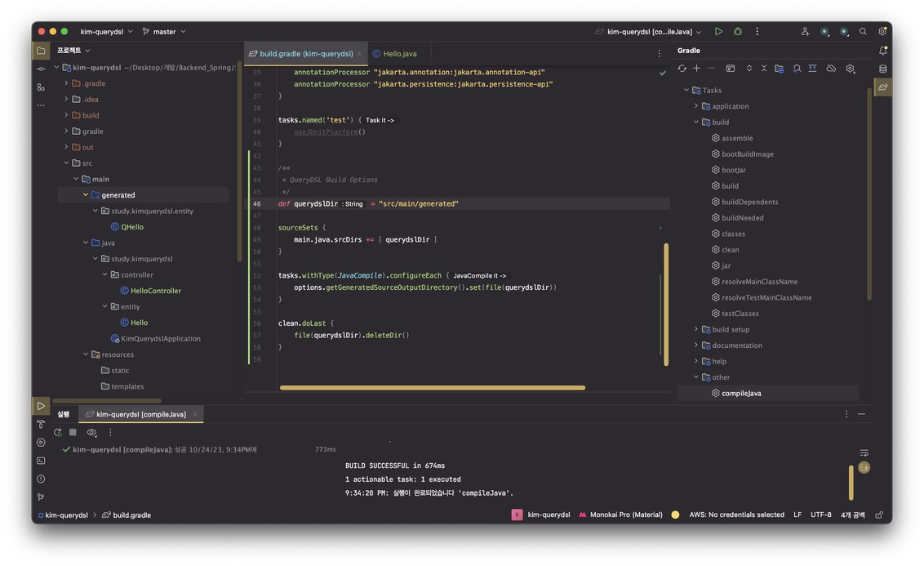Image resolution: width=924 pixels, height=566 pixels.
Task: Click UTF-8 encoding in status bar
Action: [x=821, y=515]
